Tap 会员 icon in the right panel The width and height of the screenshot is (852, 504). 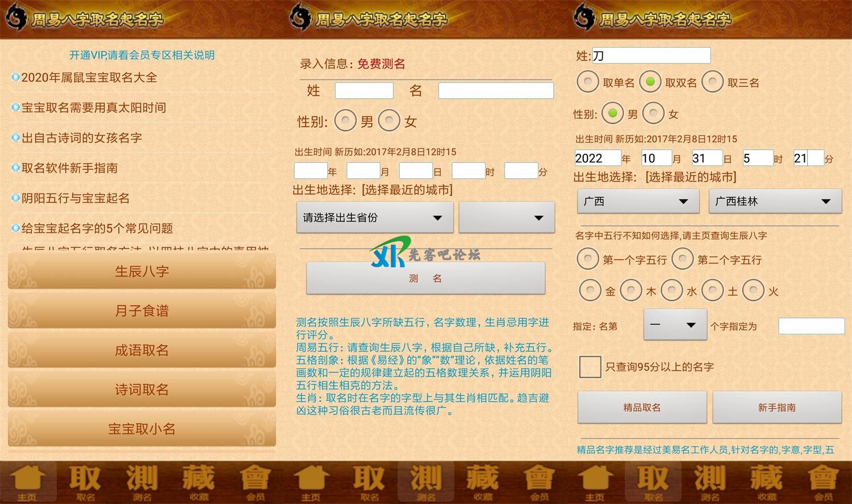pyautogui.click(x=823, y=482)
